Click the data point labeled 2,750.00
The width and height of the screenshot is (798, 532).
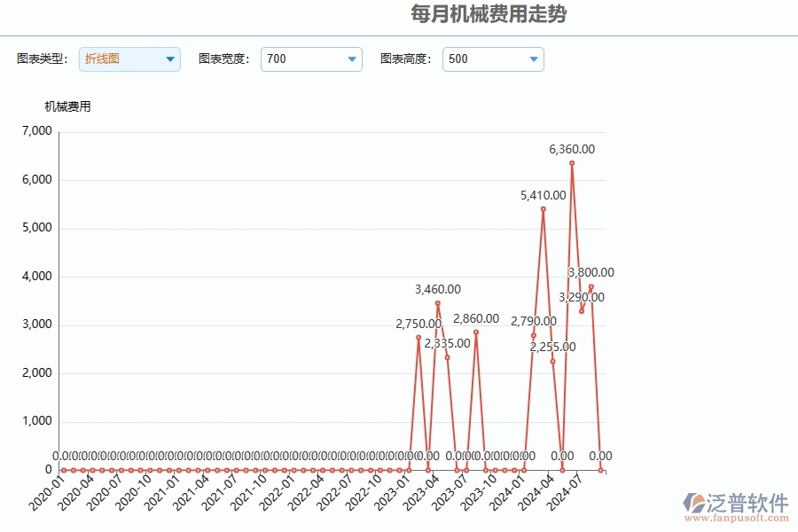click(x=418, y=337)
